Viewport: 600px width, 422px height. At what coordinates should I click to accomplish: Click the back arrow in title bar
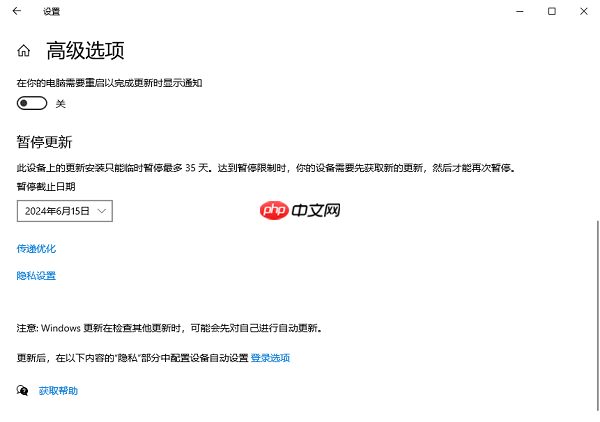point(16,11)
